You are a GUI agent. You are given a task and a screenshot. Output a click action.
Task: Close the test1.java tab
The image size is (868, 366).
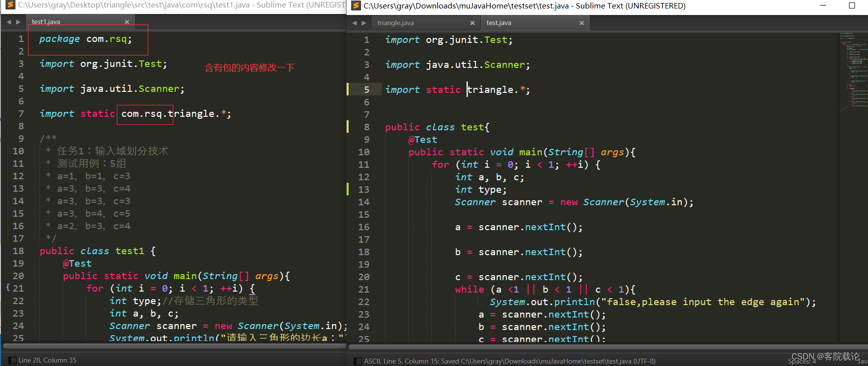pyautogui.click(x=127, y=22)
